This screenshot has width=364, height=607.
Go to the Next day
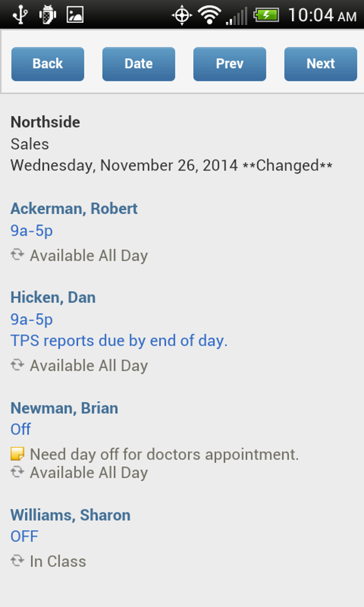[320, 64]
